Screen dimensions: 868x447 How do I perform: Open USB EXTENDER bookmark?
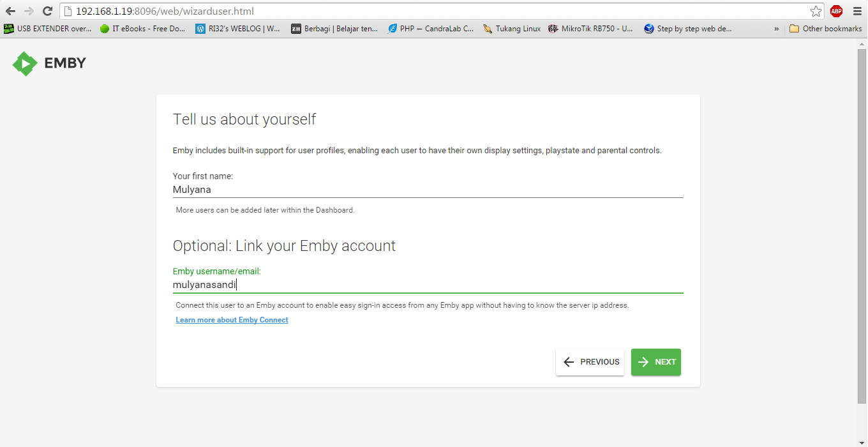[48, 29]
